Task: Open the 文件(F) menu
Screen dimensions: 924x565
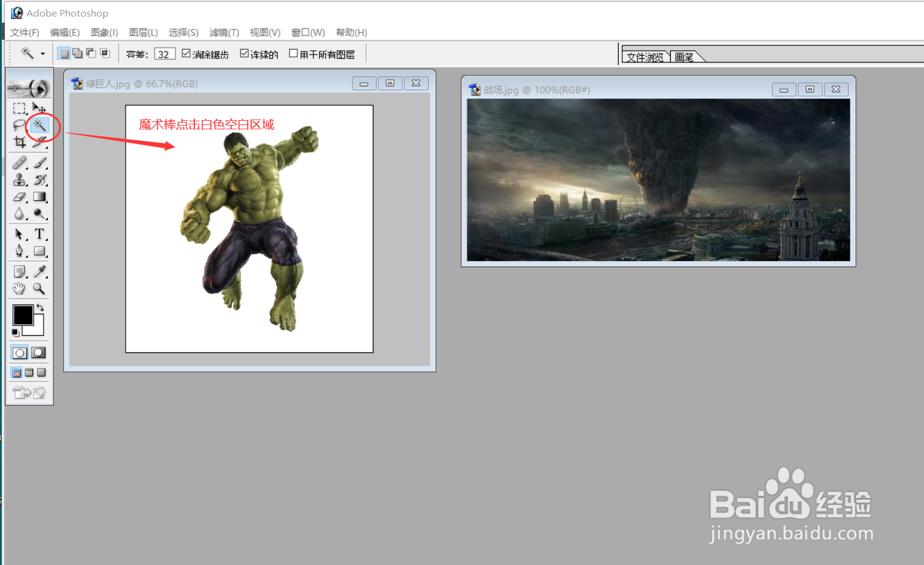Action: point(25,32)
